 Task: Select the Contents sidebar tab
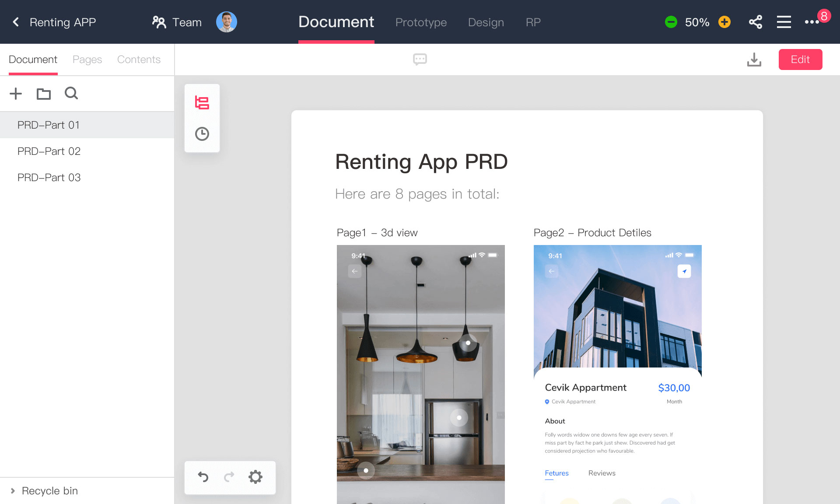tap(139, 59)
